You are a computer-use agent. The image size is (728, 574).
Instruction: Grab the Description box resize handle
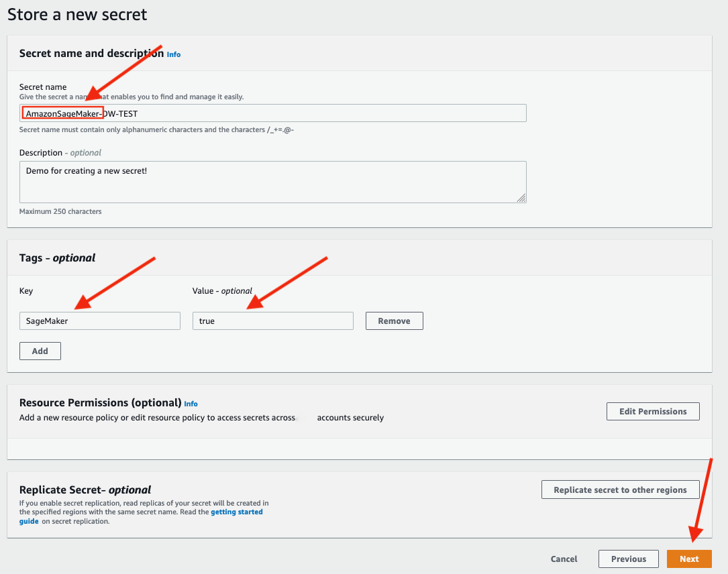[x=521, y=198]
